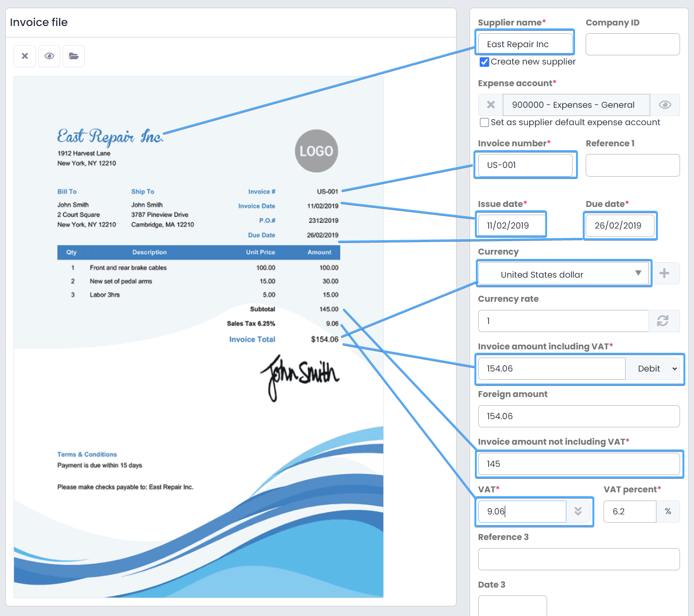The height and width of the screenshot is (616, 694).
Task: Click the Reference 3 input field
Action: click(x=579, y=559)
